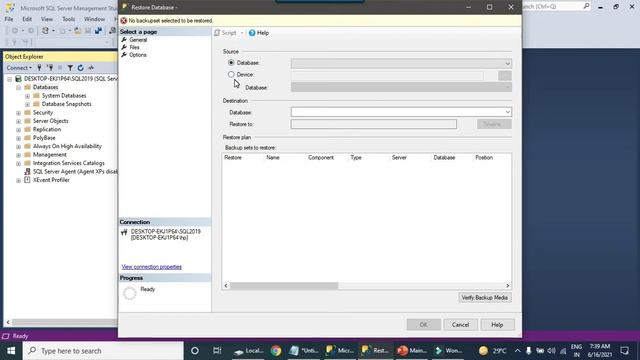This screenshot has width=640, height=360.
Task: Click the bottom Help button
Action: pos(497,324)
